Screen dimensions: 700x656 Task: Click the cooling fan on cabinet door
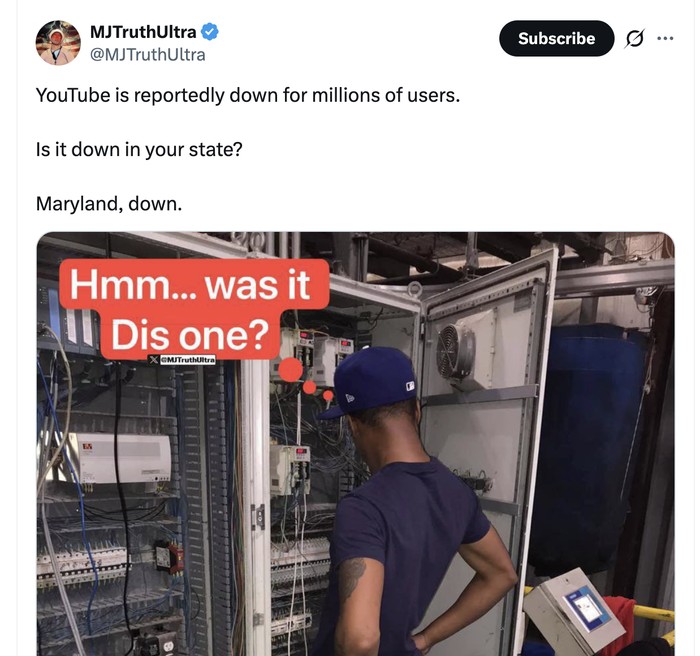tap(456, 352)
